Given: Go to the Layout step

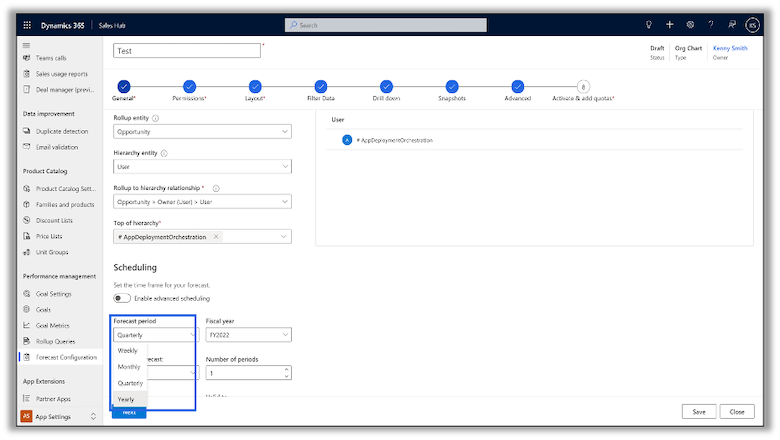Looking at the screenshot, I should pyautogui.click(x=255, y=87).
